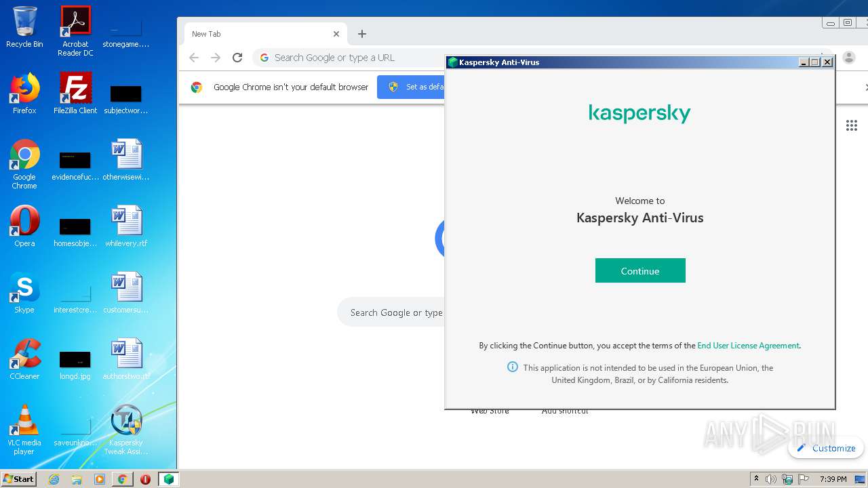Open the Opera desktop shortcut

[x=24, y=226]
